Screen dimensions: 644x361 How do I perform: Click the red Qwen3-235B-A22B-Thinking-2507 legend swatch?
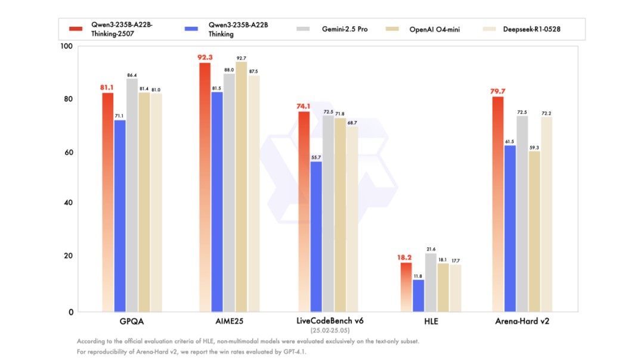(x=76, y=29)
